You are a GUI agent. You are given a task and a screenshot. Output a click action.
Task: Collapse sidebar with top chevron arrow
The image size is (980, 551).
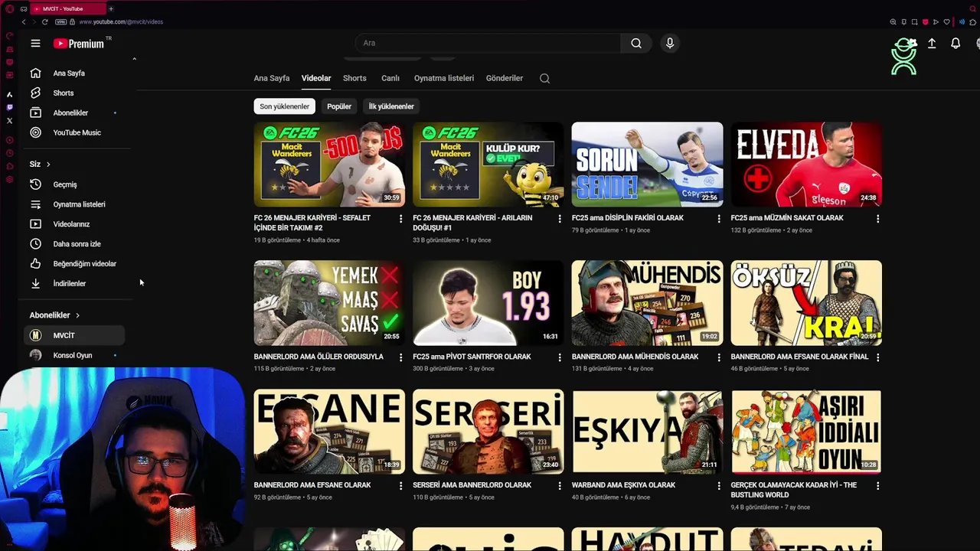pyautogui.click(x=134, y=59)
